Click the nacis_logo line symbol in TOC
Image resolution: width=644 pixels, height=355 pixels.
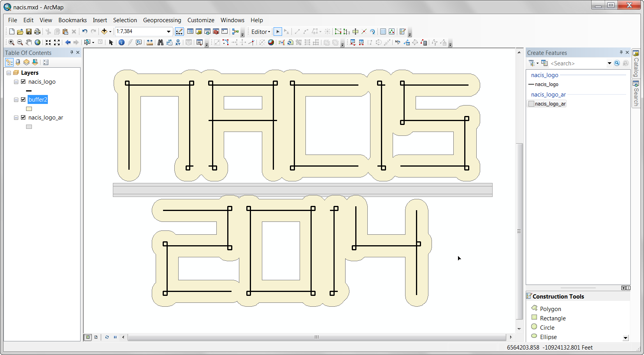(29, 91)
